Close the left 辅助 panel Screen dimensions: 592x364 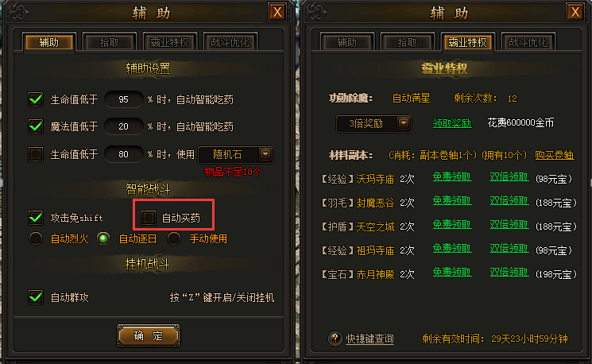click(x=277, y=13)
